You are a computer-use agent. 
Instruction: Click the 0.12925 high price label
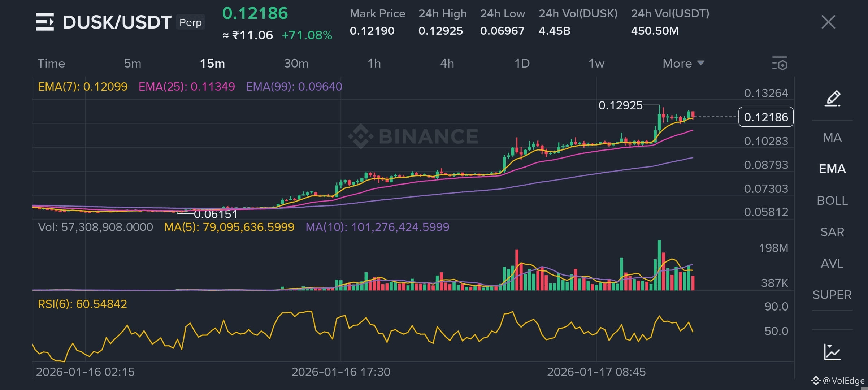tap(620, 105)
